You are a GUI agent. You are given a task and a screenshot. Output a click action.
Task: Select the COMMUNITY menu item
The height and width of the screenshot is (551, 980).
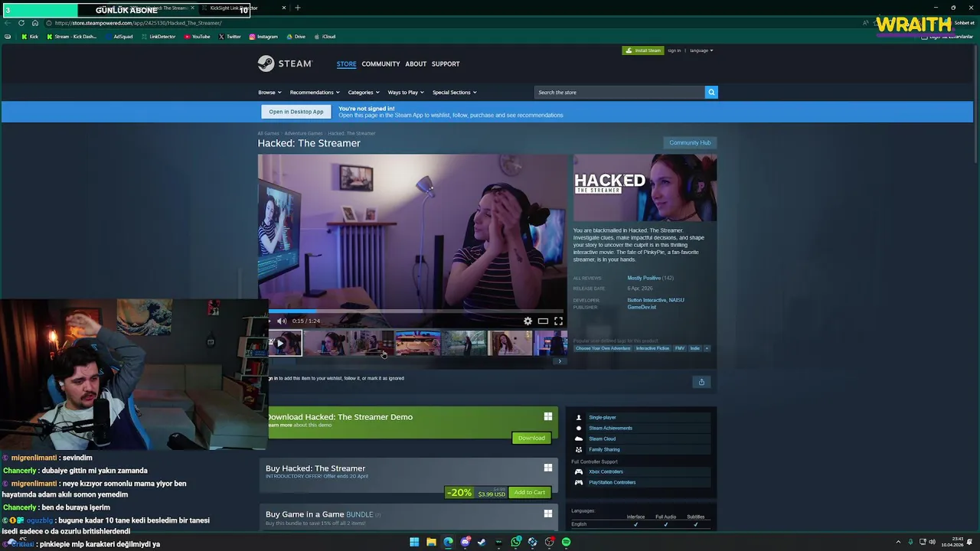point(381,64)
